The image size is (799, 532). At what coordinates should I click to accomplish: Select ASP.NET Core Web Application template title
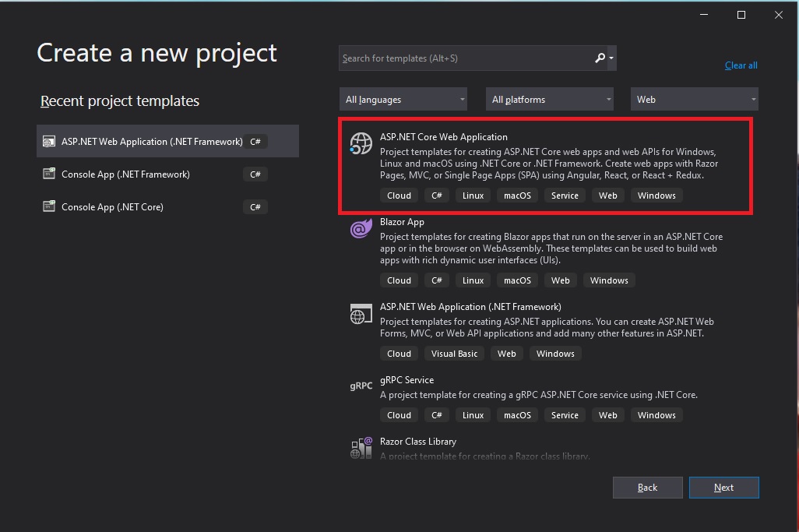point(444,136)
